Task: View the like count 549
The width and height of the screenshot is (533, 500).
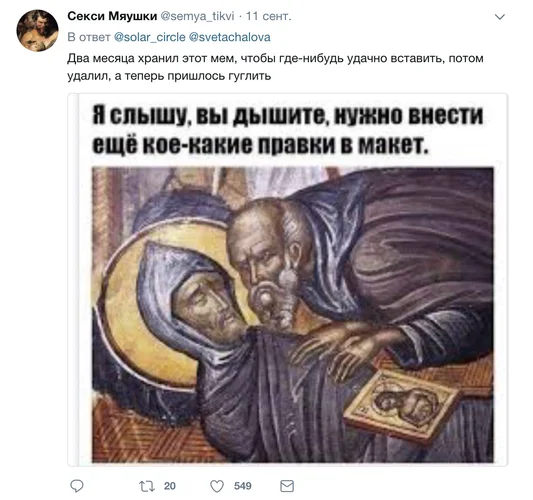Action: point(243,486)
